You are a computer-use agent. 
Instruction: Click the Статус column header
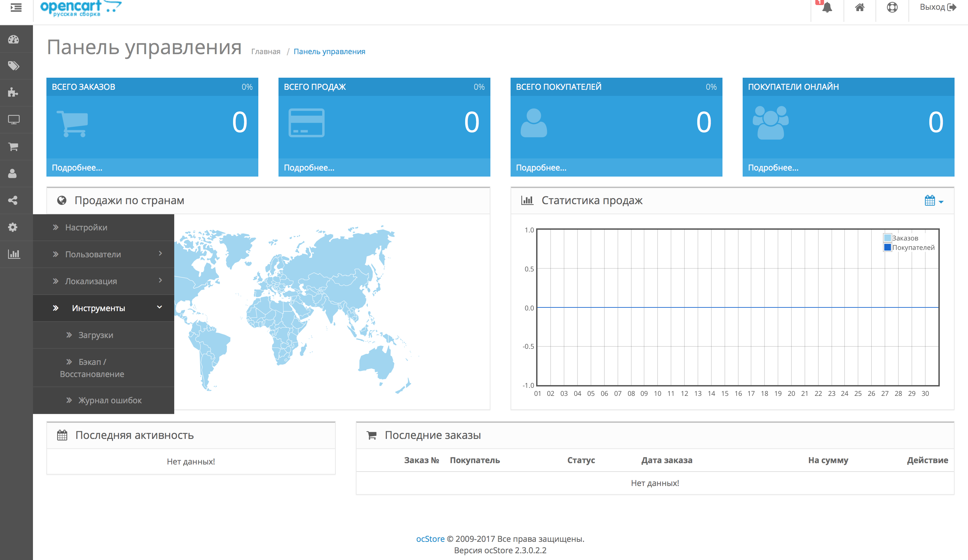point(581,460)
